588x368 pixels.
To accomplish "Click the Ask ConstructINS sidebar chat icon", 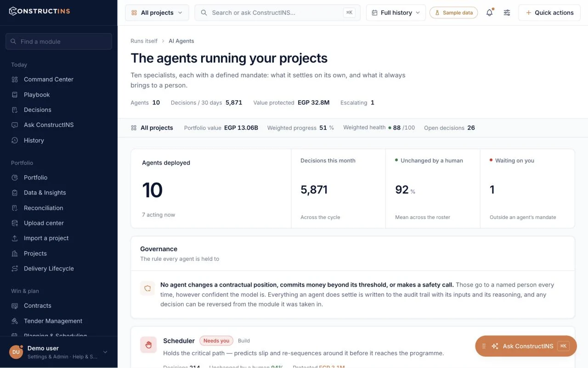I will coord(15,125).
